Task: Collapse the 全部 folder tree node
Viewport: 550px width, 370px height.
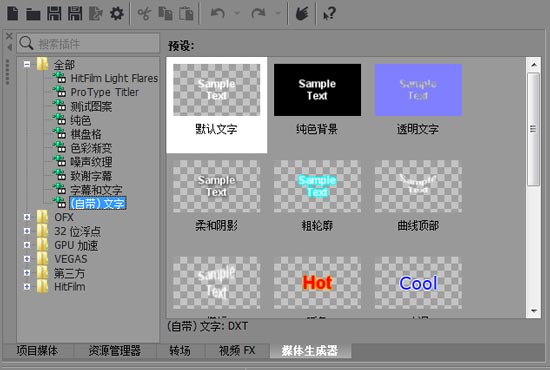Action: (27, 64)
